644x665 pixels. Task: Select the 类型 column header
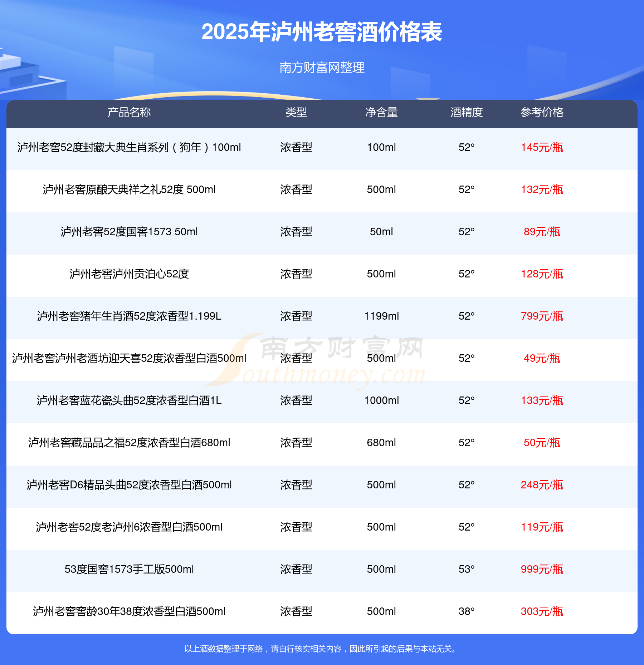(296, 112)
